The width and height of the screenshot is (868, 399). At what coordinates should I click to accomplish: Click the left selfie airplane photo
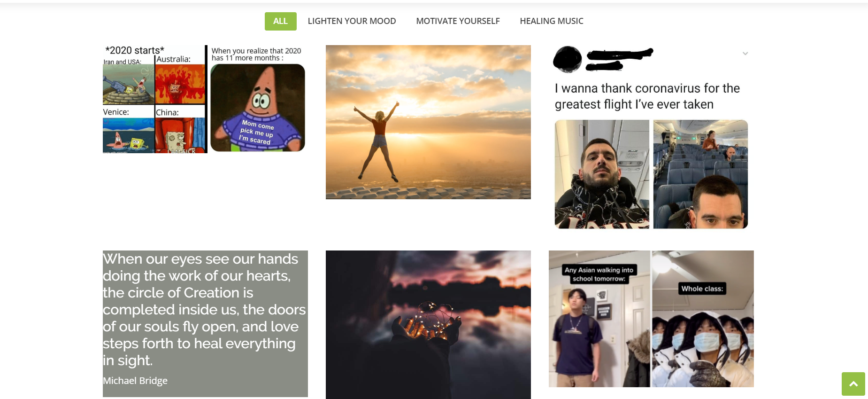pyautogui.click(x=602, y=174)
